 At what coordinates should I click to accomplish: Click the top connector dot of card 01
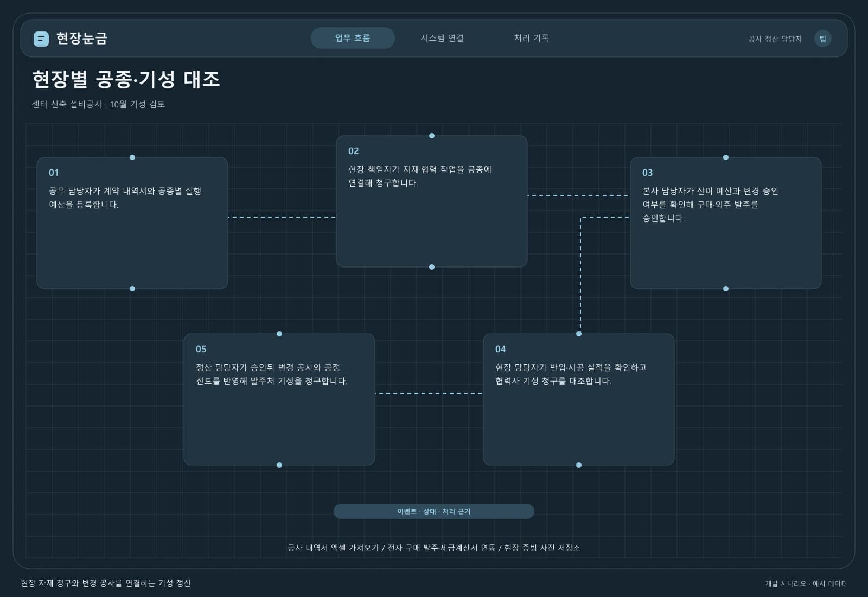point(132,157)
